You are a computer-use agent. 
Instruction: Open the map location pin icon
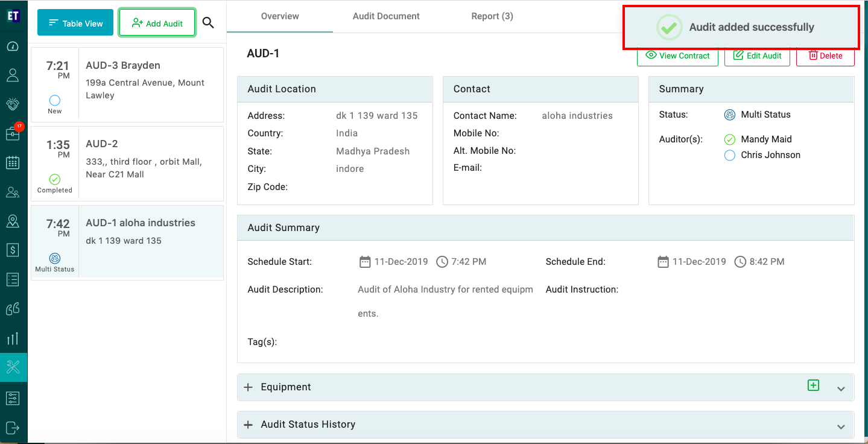click(x=13, y=221)
